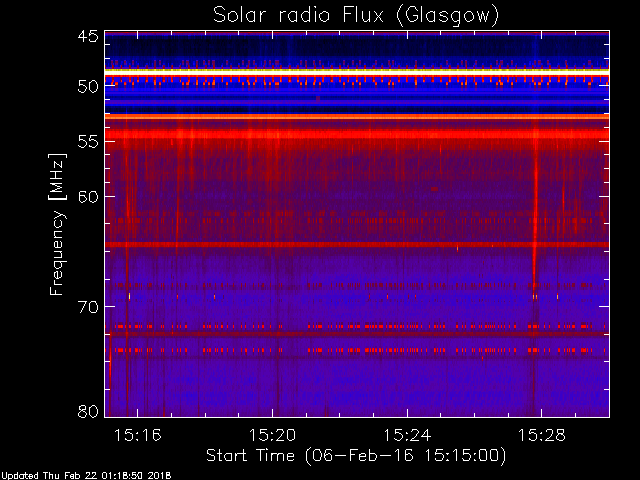
Task: Click the 55 frequency tick label
Action: [88, 142]
